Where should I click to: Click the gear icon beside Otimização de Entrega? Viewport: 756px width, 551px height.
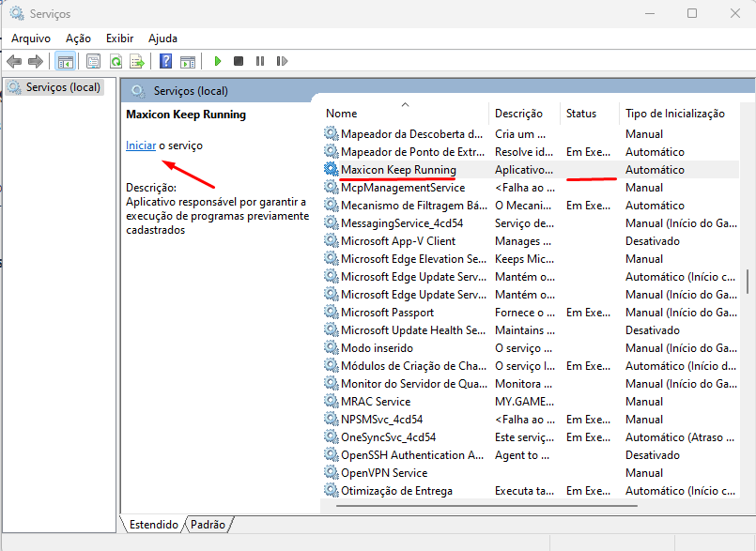click(x=331, y=490)
